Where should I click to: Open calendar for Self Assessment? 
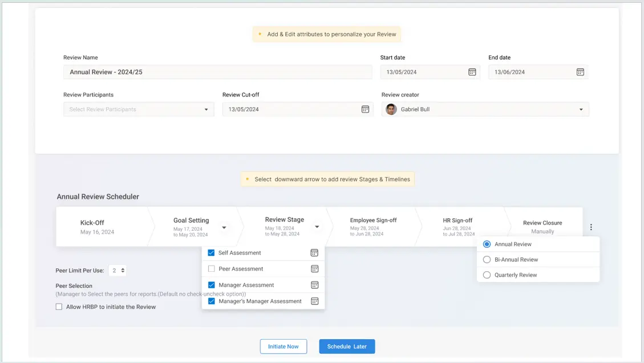pyautogui.click(x=314, y=253)
